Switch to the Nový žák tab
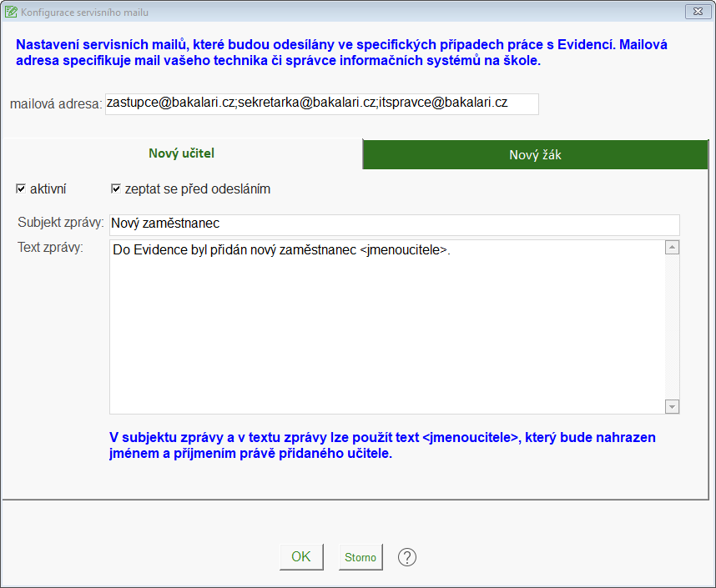Image resolution: width=716 pixels, height=588 pixels. 535,155
